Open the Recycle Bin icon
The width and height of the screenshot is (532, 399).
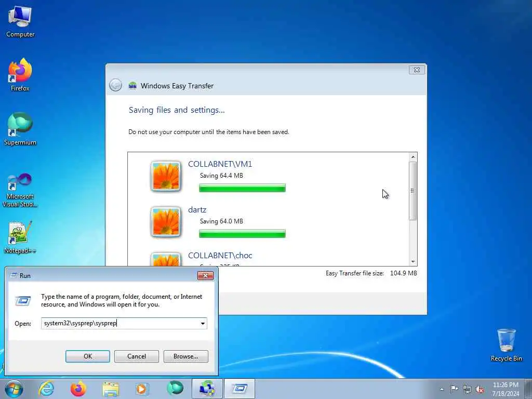pos(506,345)
